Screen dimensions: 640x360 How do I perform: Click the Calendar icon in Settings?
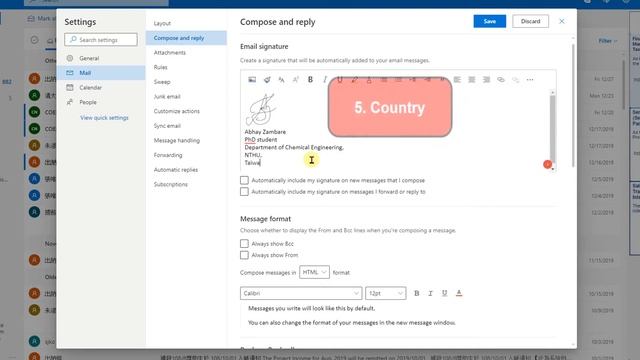coord(70,87)
